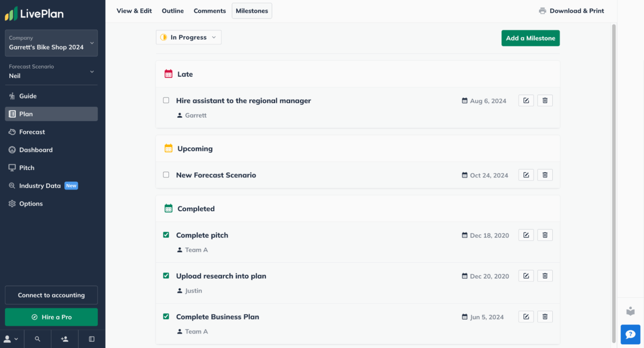Screen dimensions: 644x348
Task: Click the Add a Milestone button
Action: pyautogui.click(x=530, y=38)
